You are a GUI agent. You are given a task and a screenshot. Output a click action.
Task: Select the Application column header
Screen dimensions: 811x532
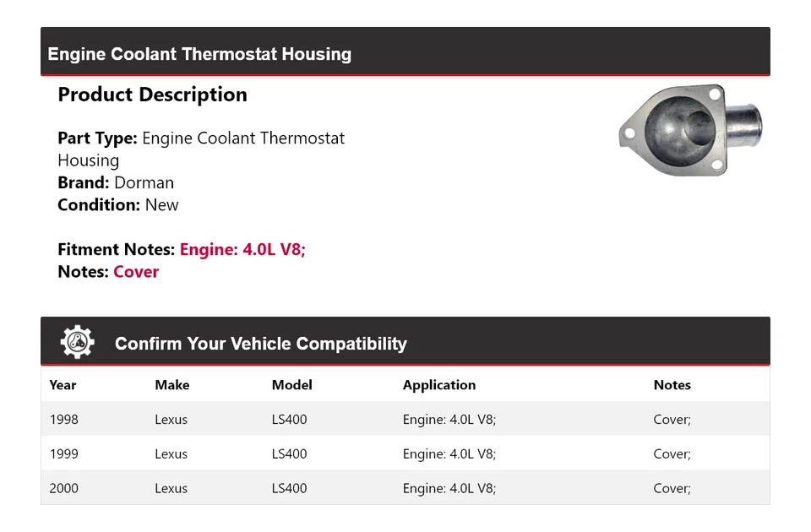[x=438, y=385]
